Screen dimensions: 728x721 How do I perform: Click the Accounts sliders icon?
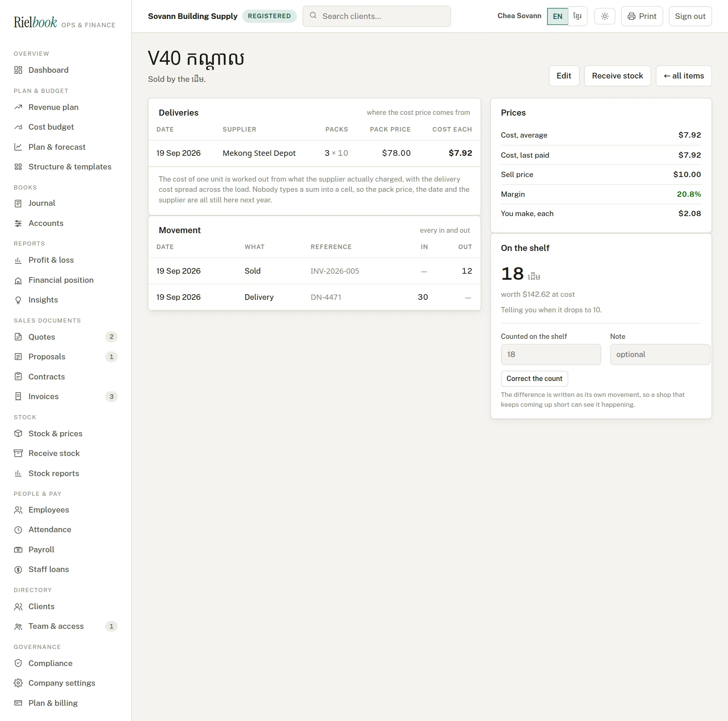(x=18, y=223)
